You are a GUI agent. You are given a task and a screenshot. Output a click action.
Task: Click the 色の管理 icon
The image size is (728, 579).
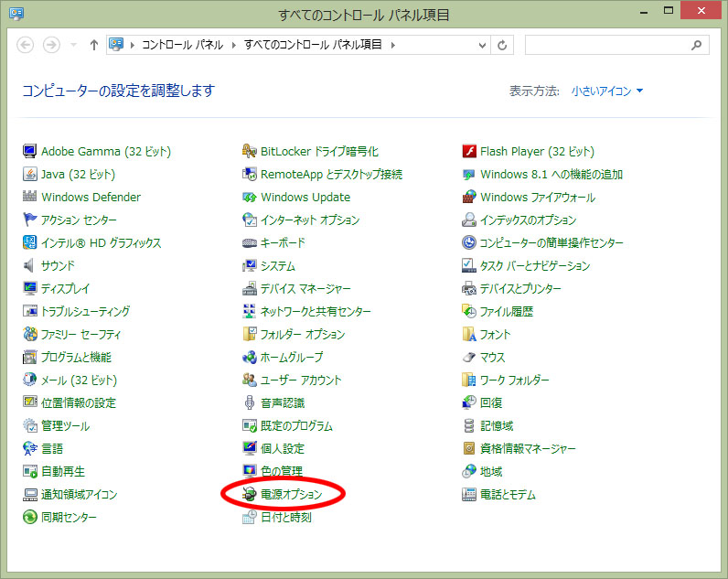coord(250,471)
